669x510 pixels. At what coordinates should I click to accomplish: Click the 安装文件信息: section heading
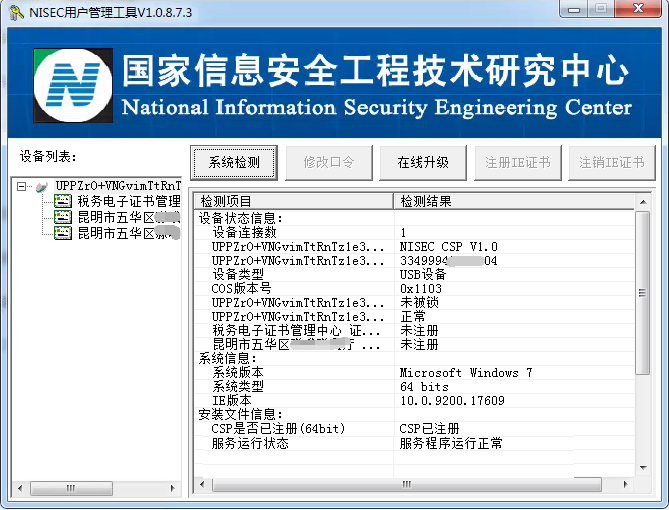(x=241, y=414)
